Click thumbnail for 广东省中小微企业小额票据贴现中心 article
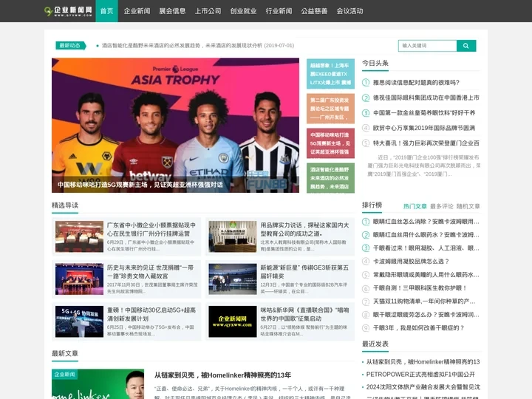This screenshot has width=532, height=399. (79, 236)
